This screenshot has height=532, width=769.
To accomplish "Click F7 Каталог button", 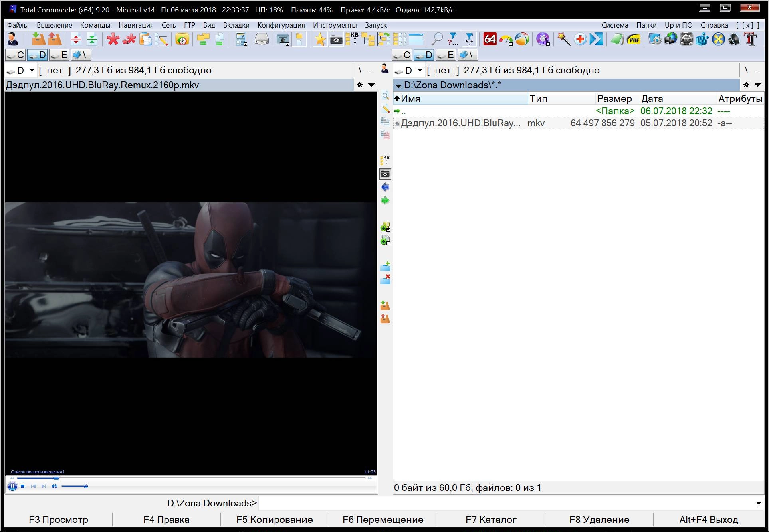I will pyautogui.click(x=491, y=520).
